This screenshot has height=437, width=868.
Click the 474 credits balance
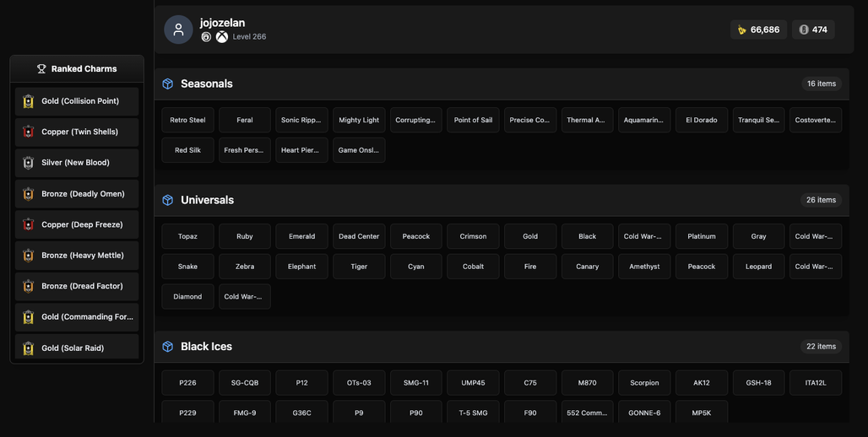coord(813,30)
